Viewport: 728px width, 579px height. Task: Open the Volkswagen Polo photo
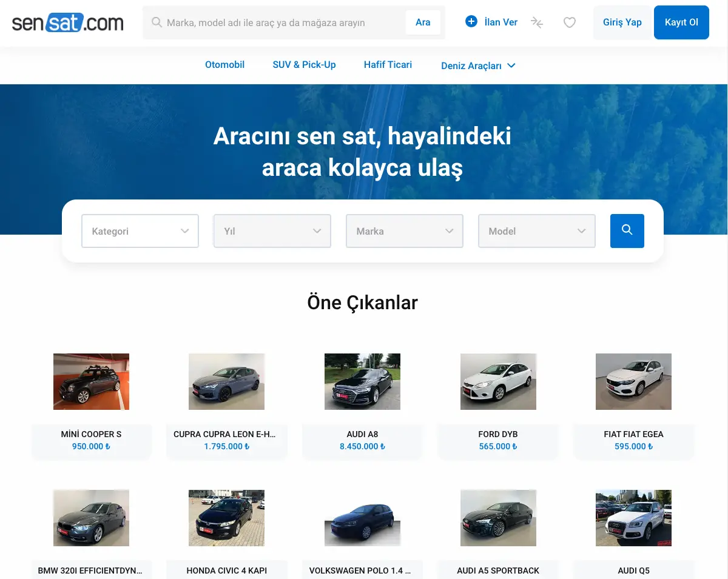coord(362,518)
